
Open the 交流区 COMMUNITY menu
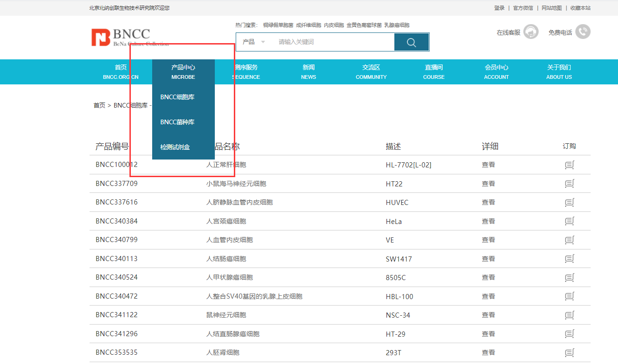[x=371, y=72]
